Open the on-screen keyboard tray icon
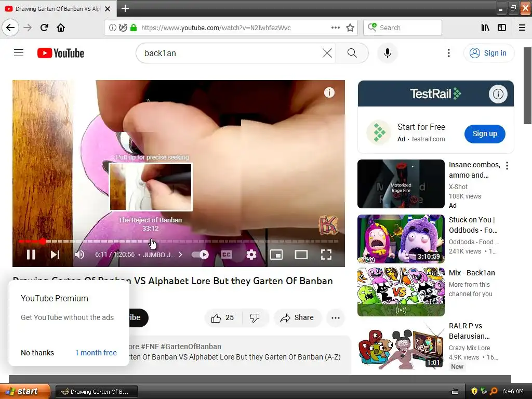Image resolution: width=532 pixels, height=399 pixels. [455, 392]
